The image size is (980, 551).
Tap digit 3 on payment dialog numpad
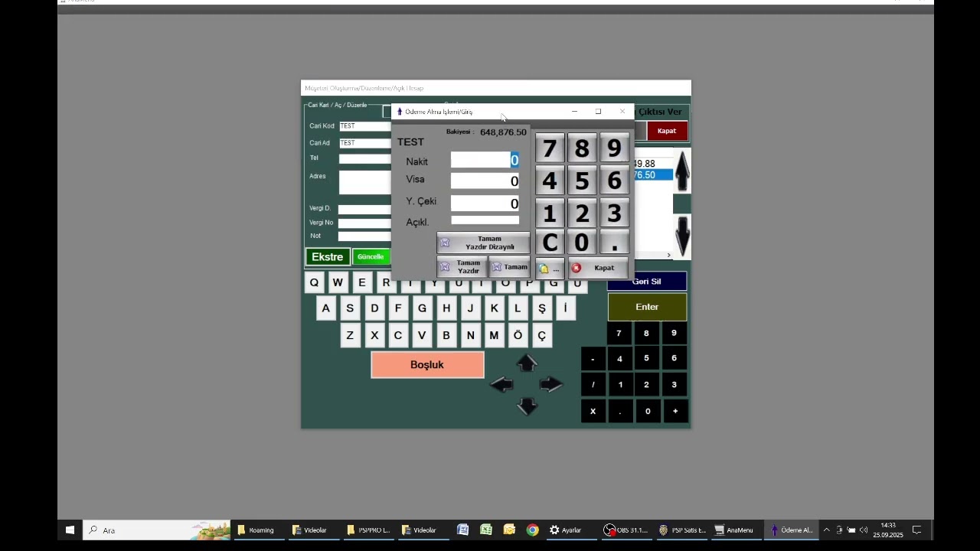[x=614, y=214]
